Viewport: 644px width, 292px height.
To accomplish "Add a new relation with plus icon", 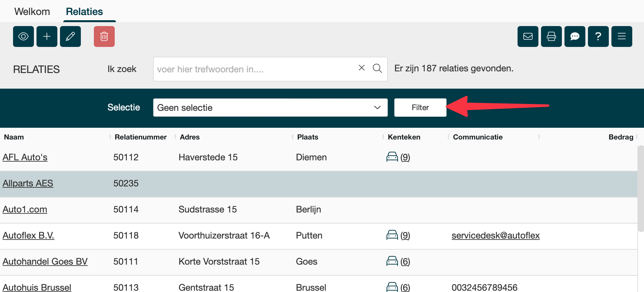I will (47, 36).
